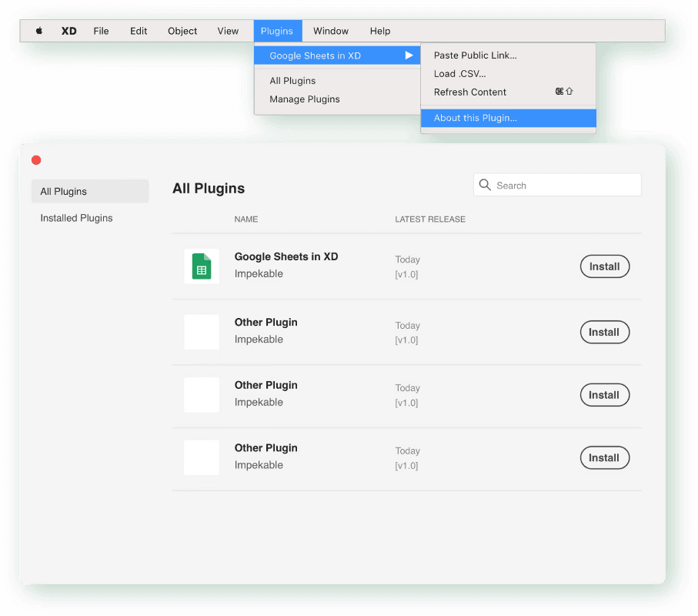Screen dimensions: 698x616
Task: Select Paste Public Link… submenu item
Action: point(508,55)
